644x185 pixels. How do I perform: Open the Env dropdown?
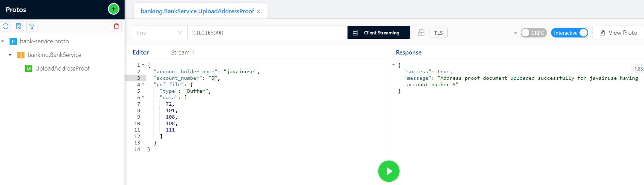(x=159, y=33)
